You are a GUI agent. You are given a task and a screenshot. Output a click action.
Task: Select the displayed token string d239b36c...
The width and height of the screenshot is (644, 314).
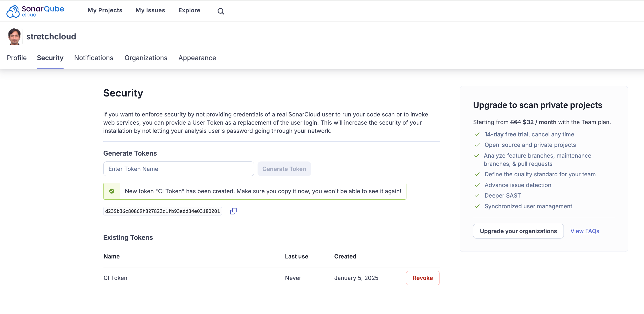162,211
